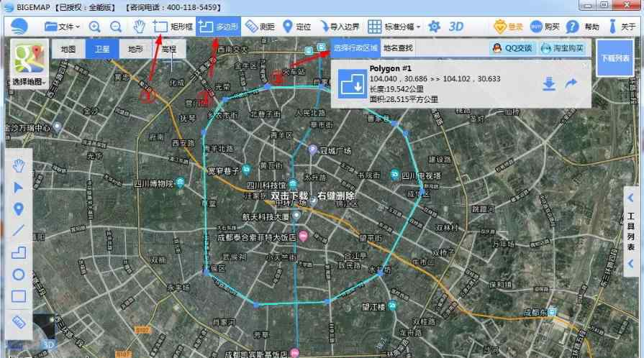Switch to 卫星 satellite layer tab

click(x=102, y=50)
